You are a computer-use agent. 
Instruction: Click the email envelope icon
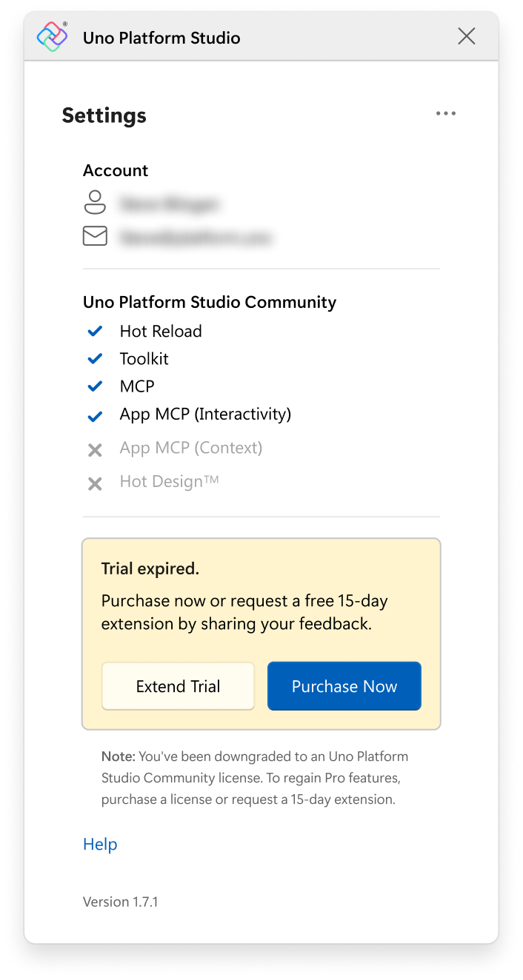point(95,236)
